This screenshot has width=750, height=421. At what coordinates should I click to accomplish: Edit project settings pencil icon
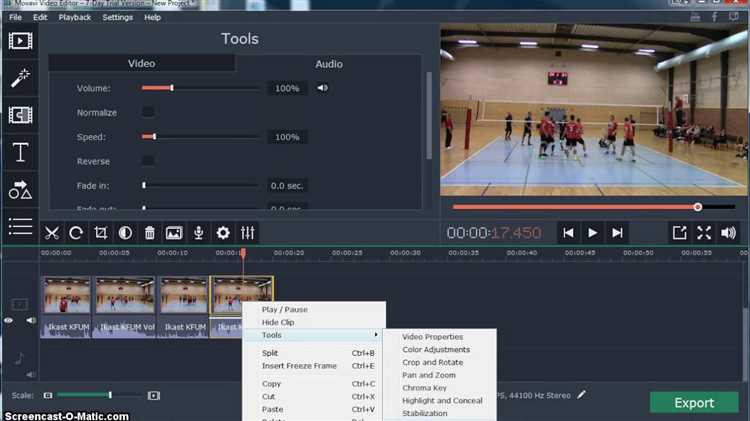pos(581,395)
